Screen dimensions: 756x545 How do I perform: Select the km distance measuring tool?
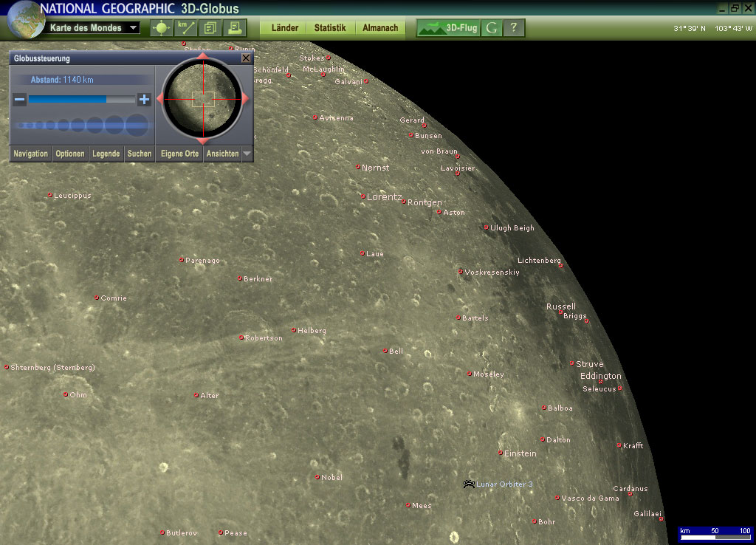(185, 28)
